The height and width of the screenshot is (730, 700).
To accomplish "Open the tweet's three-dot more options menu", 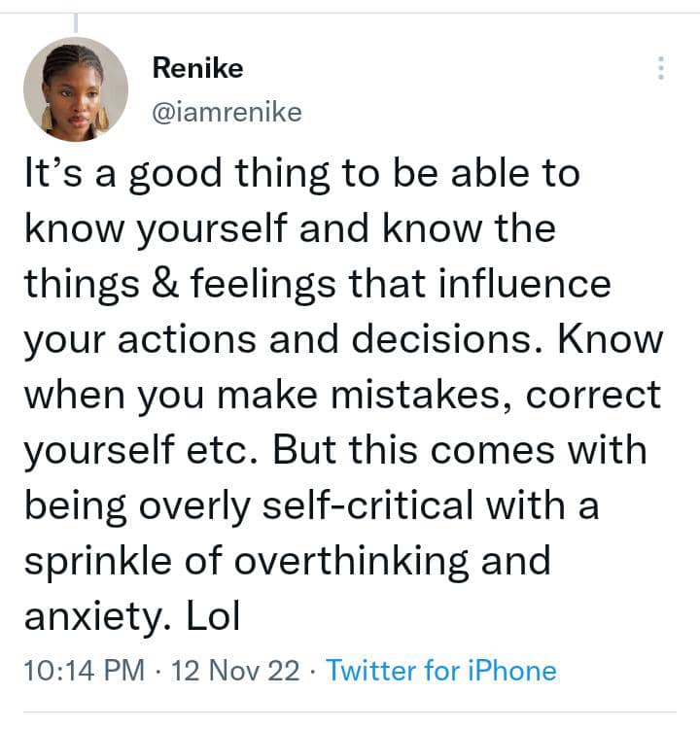I will coord(661,68).
